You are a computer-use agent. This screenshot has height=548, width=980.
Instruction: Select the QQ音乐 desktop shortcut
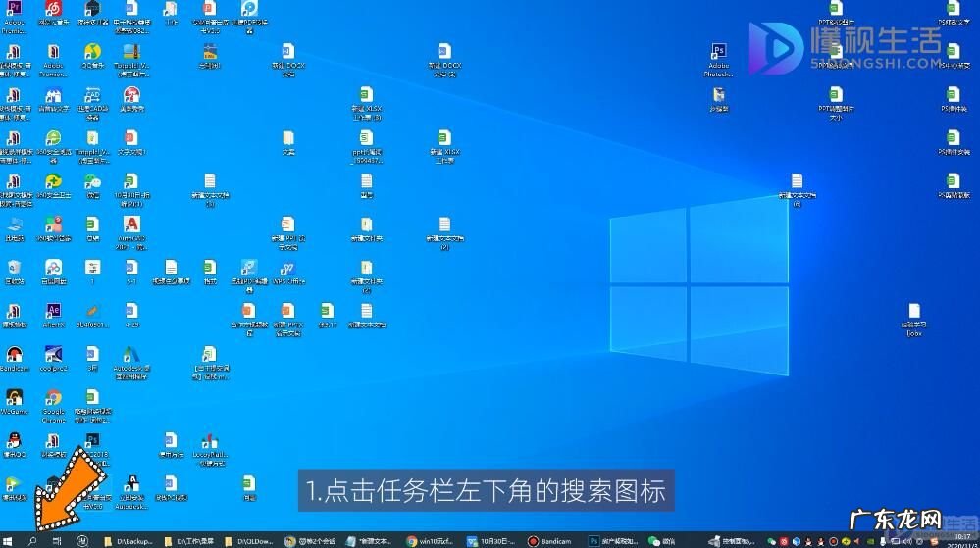pos(92,57)
